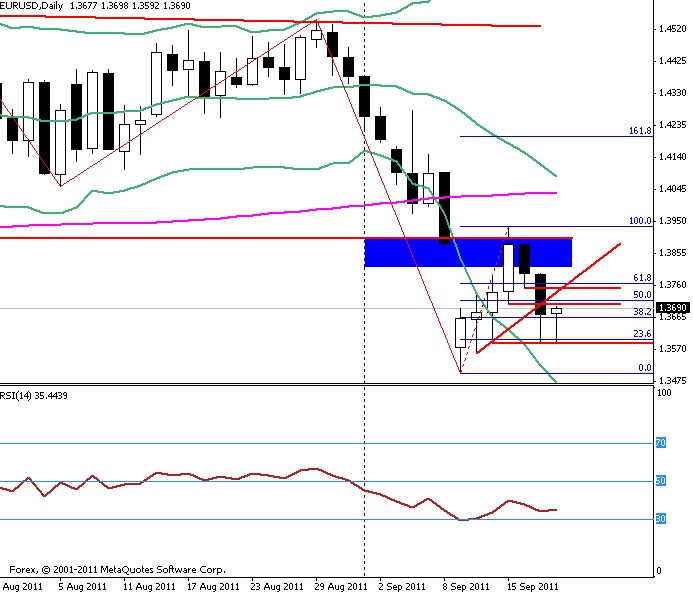Click the RSI level 30 label

(660, 519)
